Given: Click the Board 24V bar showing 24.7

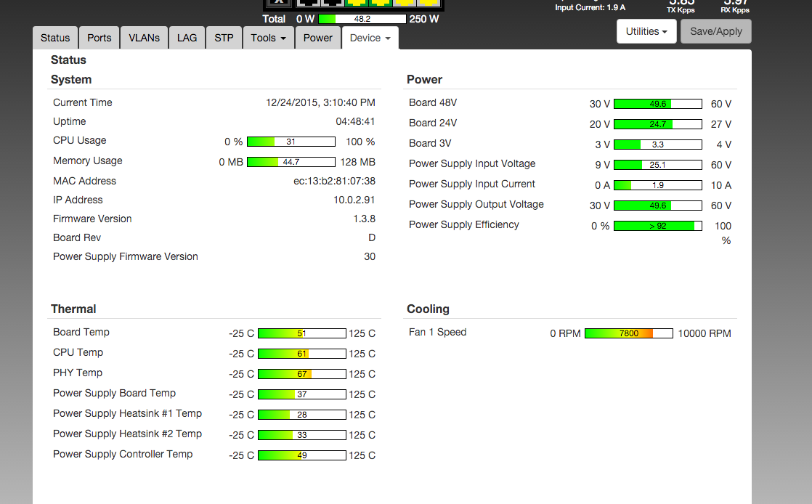Looking at the screenshot, I should pos(658,123).
